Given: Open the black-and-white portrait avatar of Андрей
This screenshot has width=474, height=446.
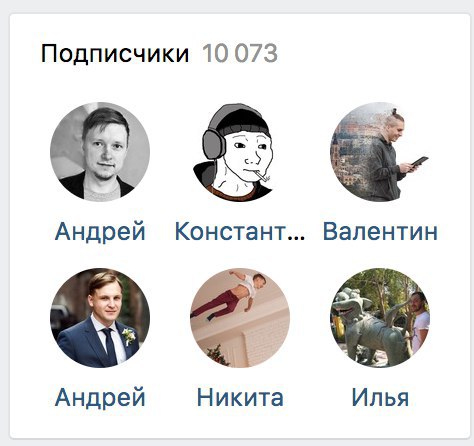Looking at the screenshot, I should pyautogui.click(x=100, y=152).
